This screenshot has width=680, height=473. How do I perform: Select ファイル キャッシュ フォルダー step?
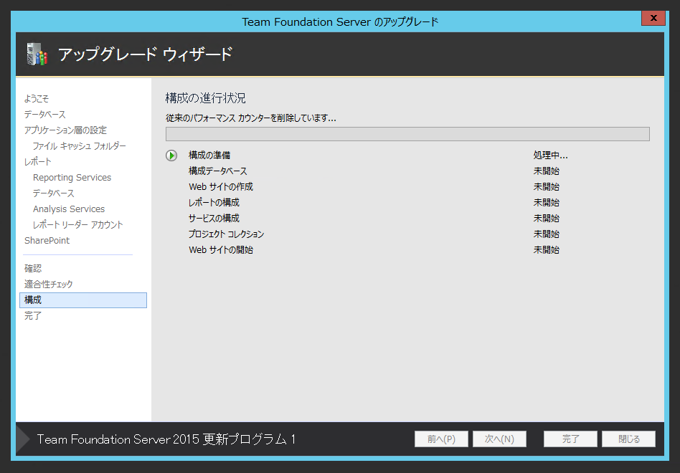79,146
